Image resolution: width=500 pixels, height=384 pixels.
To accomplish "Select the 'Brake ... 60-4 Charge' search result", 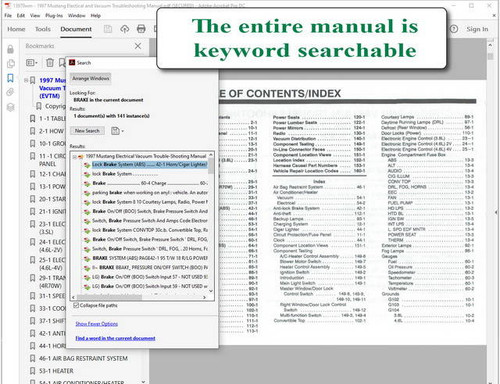I will [x=146, y=183].
